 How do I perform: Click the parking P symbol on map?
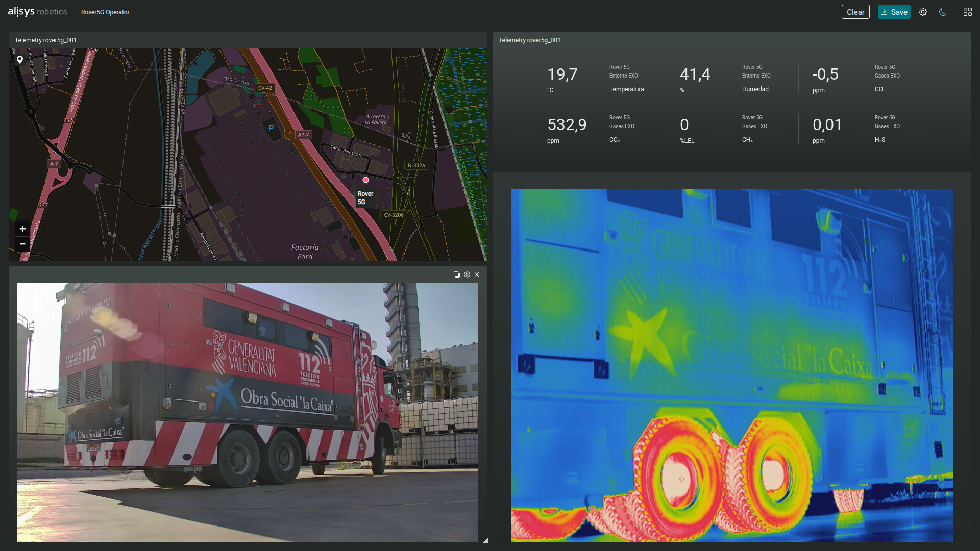coord(271,128)
